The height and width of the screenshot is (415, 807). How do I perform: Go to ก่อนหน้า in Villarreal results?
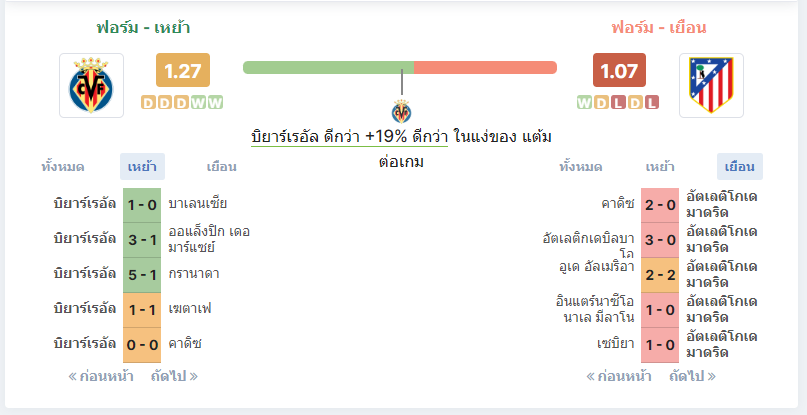(x=101, y=376)
